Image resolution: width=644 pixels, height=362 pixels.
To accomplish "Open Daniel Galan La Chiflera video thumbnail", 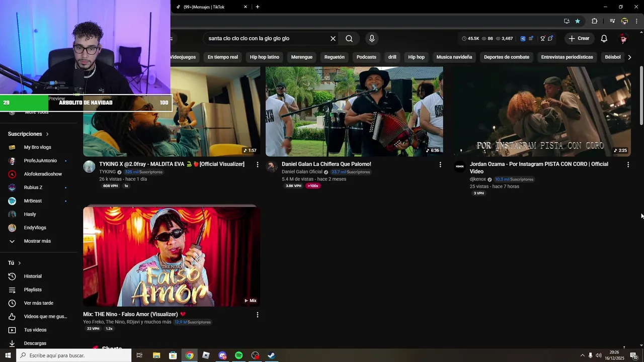I will (x=354, y=112).
